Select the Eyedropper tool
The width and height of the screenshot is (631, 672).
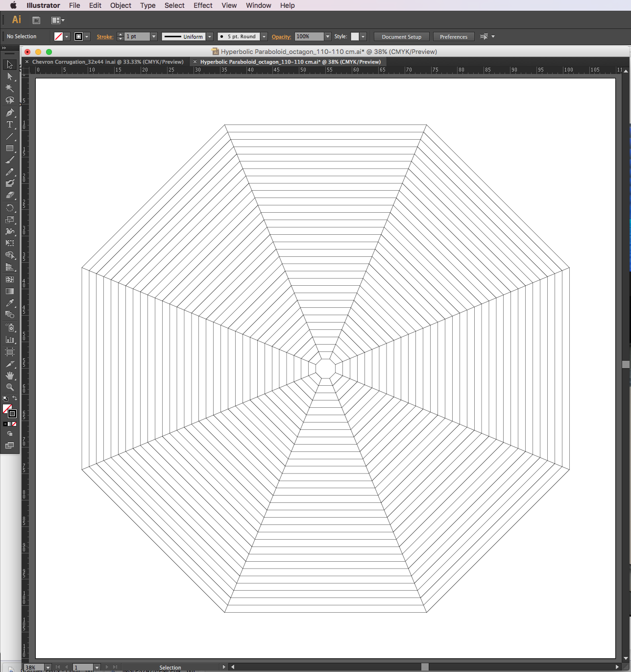pyautogui.click(x=9, y=303)
